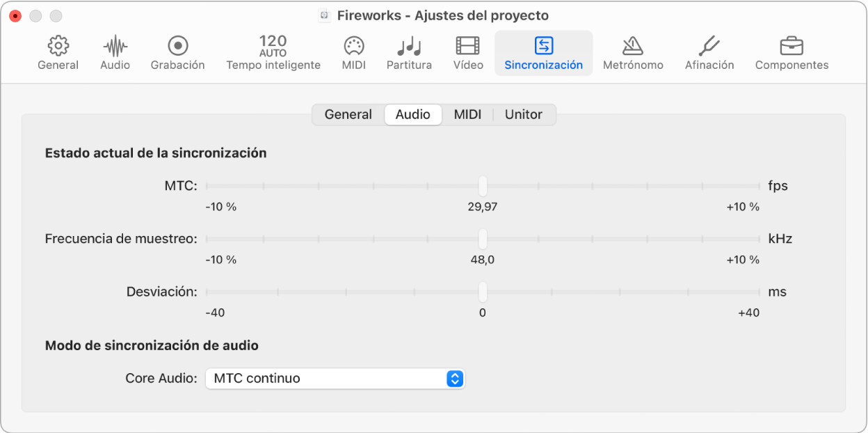
Task: Switch to the MIDI sync tab
Action: 467,114
